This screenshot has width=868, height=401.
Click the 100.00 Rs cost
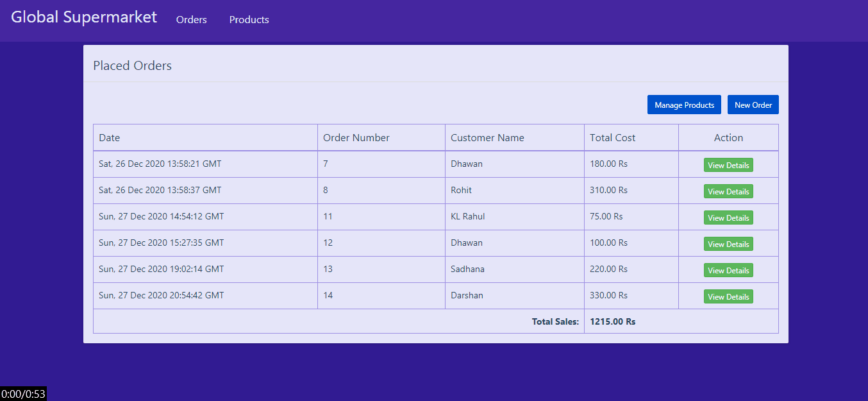pyautogui.click(x=608, y=243)
